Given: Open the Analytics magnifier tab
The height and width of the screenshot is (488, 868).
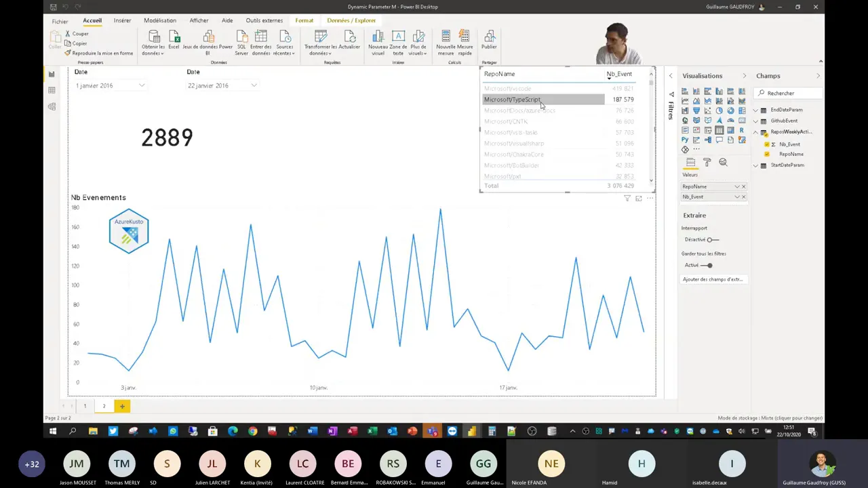Looking at the screenshot, I should (x=723, y=163).
